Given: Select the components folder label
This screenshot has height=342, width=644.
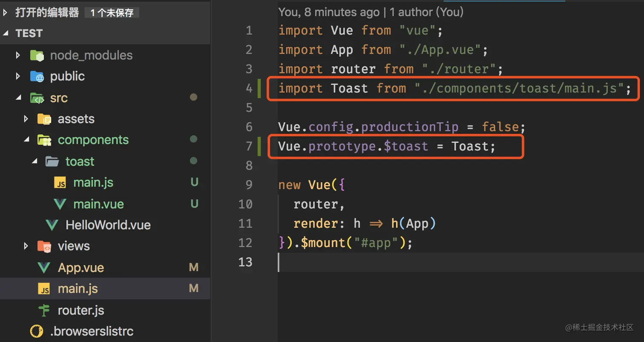Looking at the screenshot, I should 93,140.
